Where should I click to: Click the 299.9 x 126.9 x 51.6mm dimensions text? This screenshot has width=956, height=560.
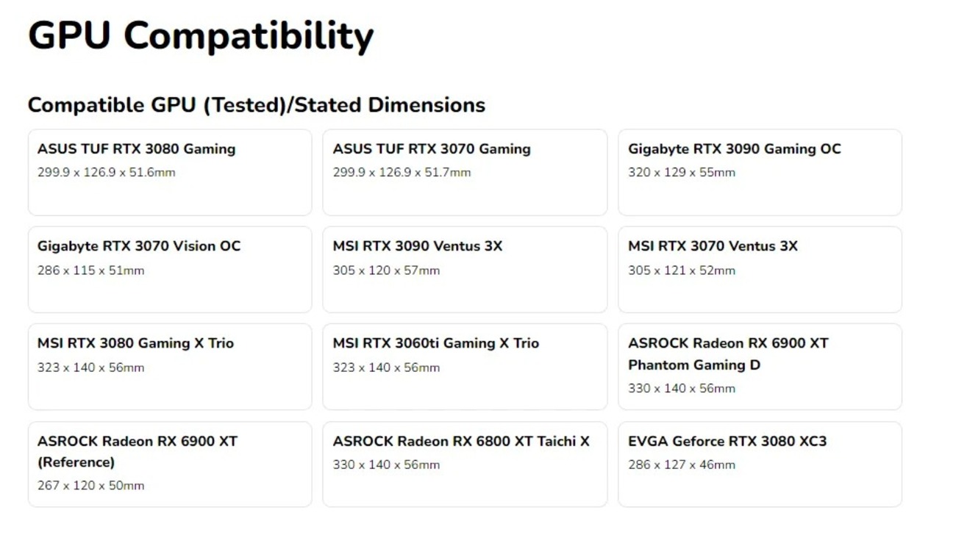106,173
